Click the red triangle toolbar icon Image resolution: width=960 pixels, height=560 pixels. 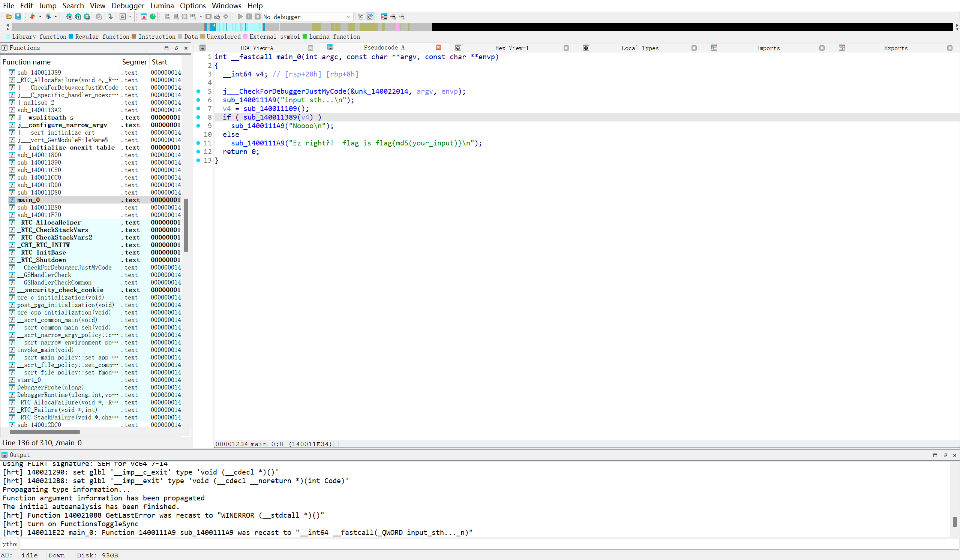point(144,17)
